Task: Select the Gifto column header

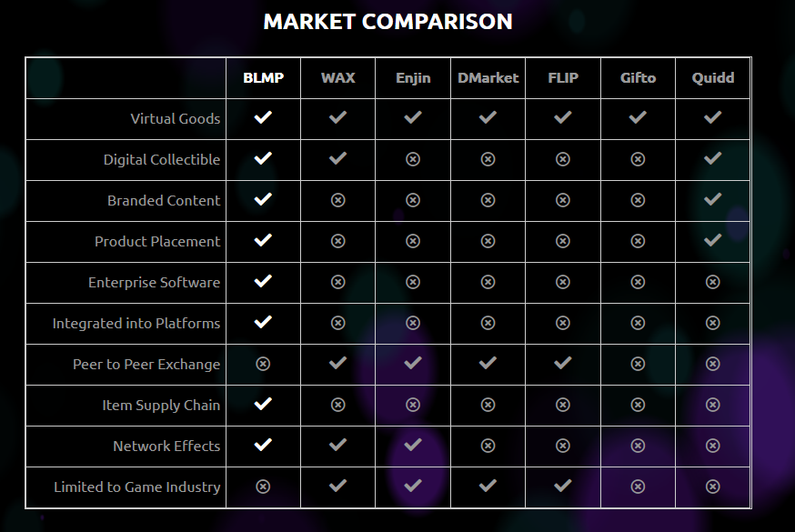Action: 638,78
